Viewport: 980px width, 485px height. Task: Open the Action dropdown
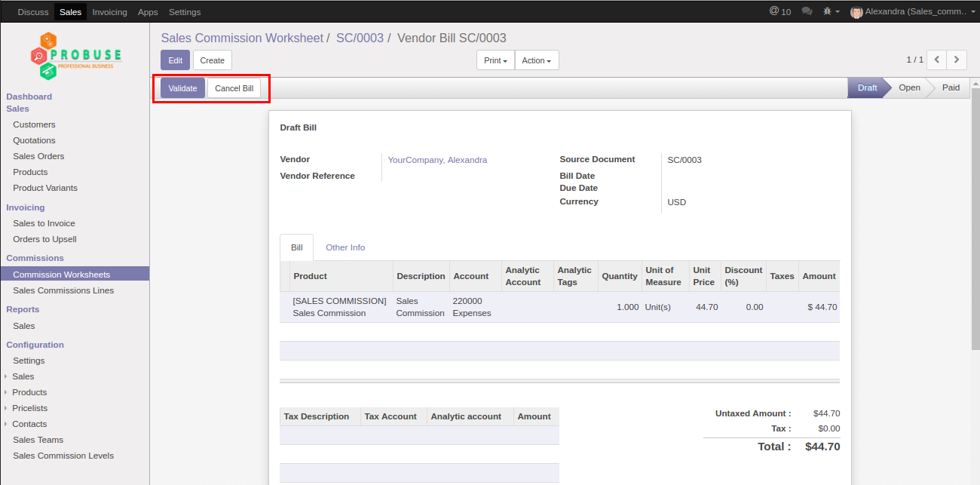coord(536,60)
